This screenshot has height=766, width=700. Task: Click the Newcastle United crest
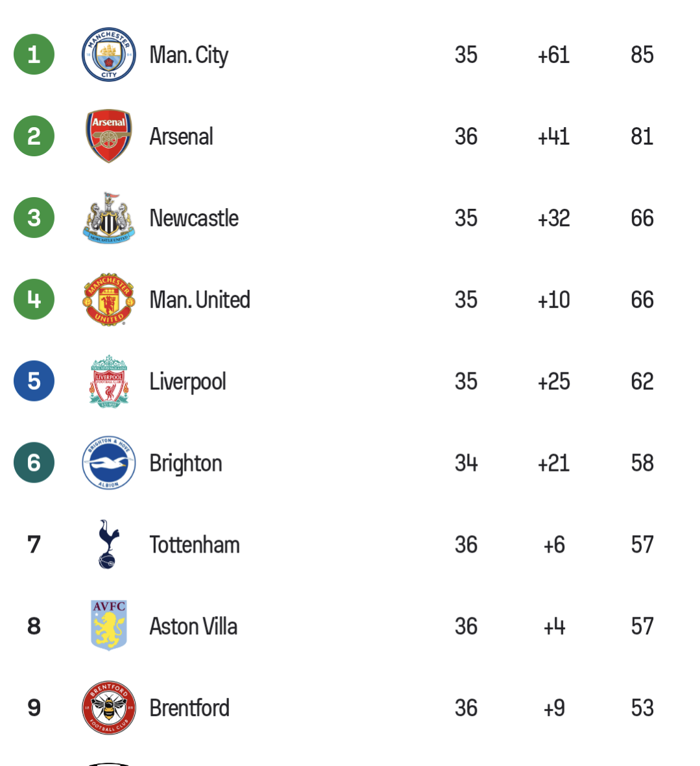[x=109, y=217]
